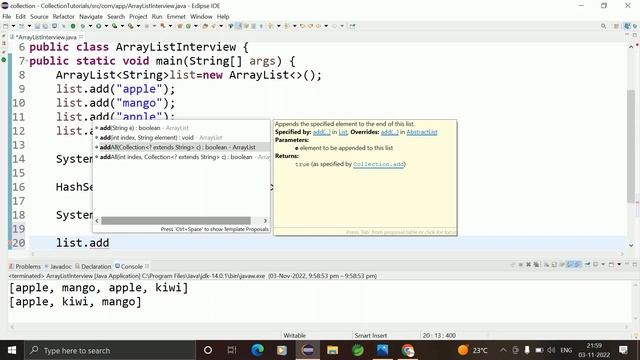The width and height of the screenshot is (640, 360).
Task: Click the Display Selected Console icon
Action: [x=596, y=264]
